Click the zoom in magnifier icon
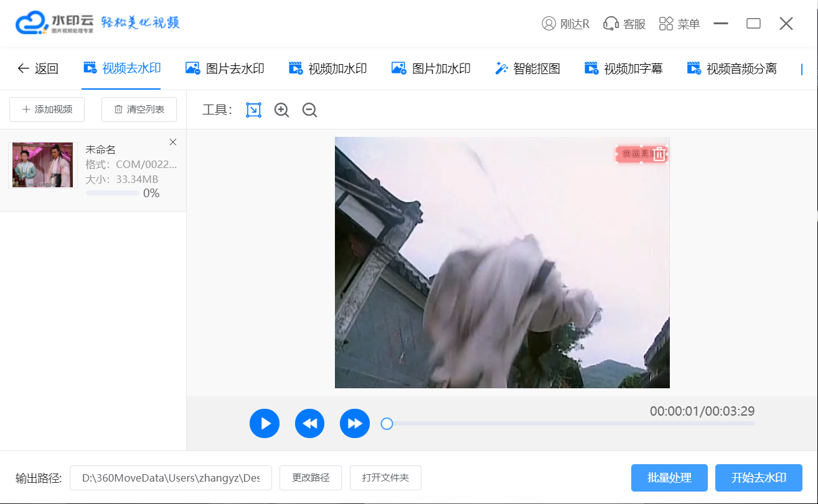Screen dimensions: 818x504 pyautogui.click(x=282, y=110)
